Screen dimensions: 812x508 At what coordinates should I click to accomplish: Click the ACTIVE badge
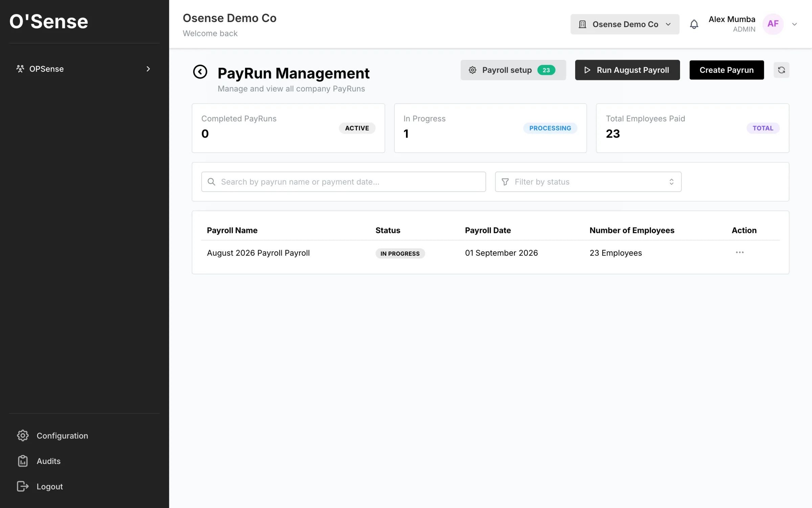tap(357, 128)
